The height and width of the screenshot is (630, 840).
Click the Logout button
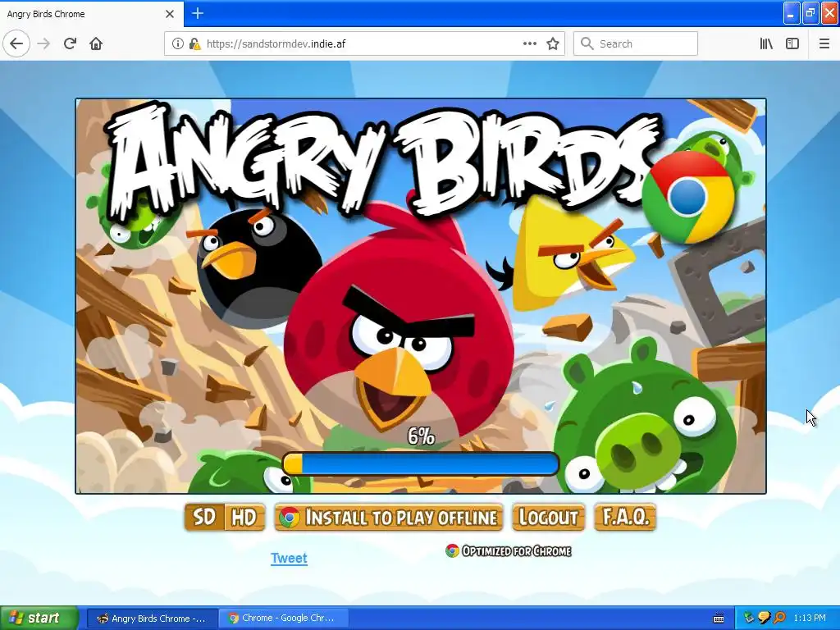pyautogui.click(x=549, y=518)
